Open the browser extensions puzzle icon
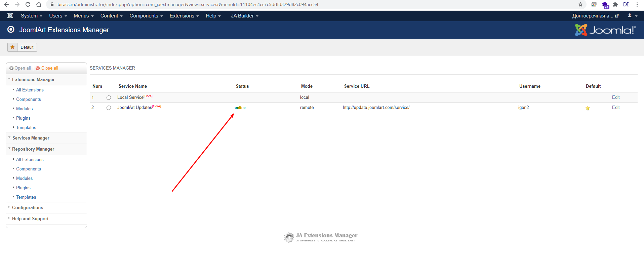 coord(615,4)
